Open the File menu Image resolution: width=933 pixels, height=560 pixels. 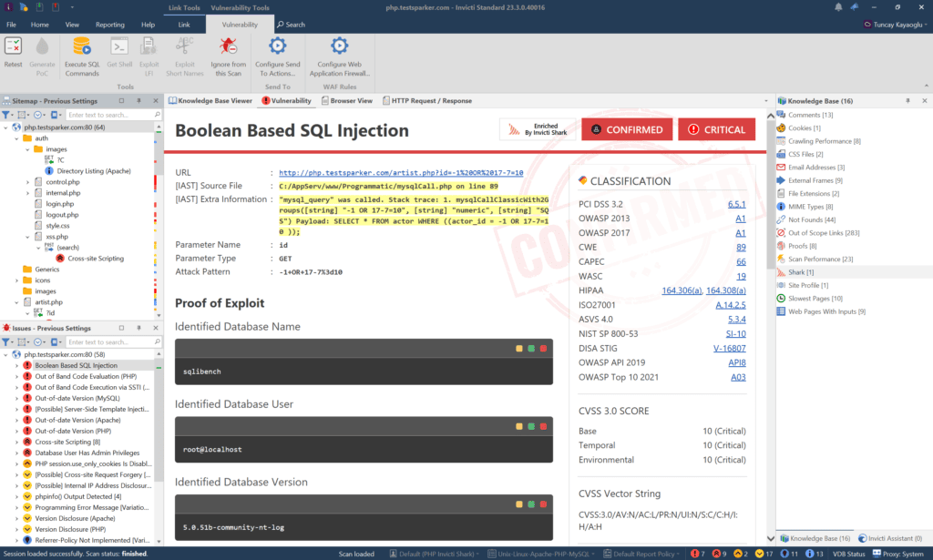tap(11, 25)
